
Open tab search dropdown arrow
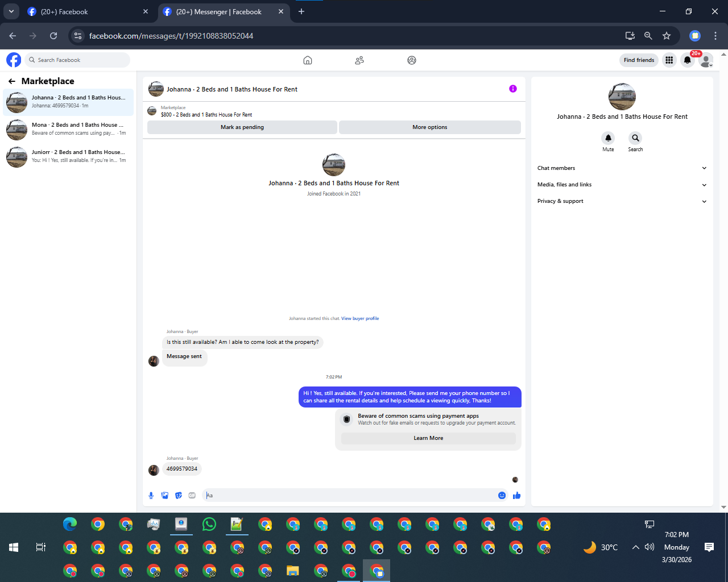(11, 11)
